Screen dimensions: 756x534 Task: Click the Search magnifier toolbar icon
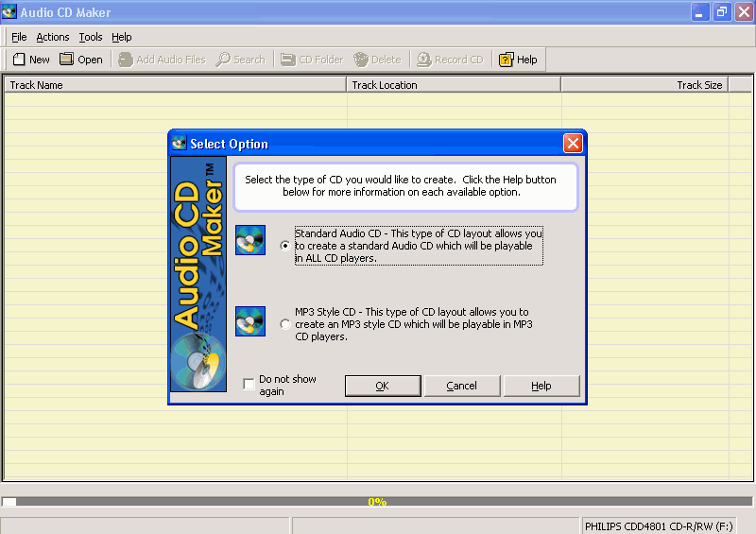click(x=223, y=60)
